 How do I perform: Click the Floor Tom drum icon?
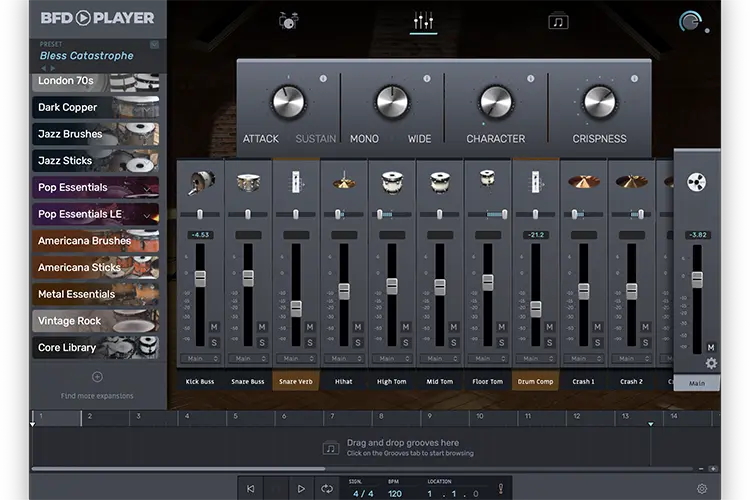(487, 178)
